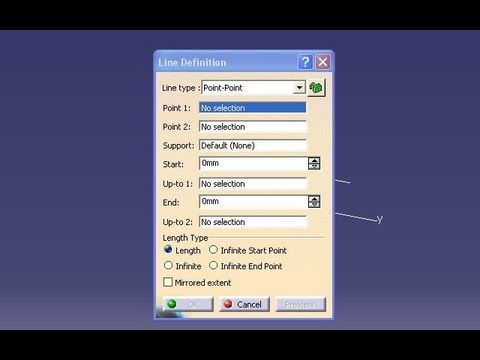The height and width of the screenshot is (360, 480).
Task: Click the Line Definition title bar text
Action: (x=192, y=62)
